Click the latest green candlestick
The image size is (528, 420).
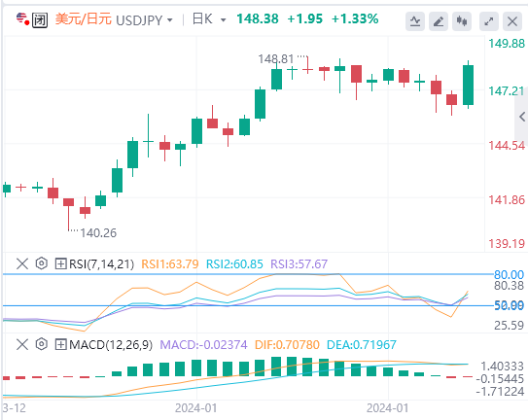pos(468,85)
